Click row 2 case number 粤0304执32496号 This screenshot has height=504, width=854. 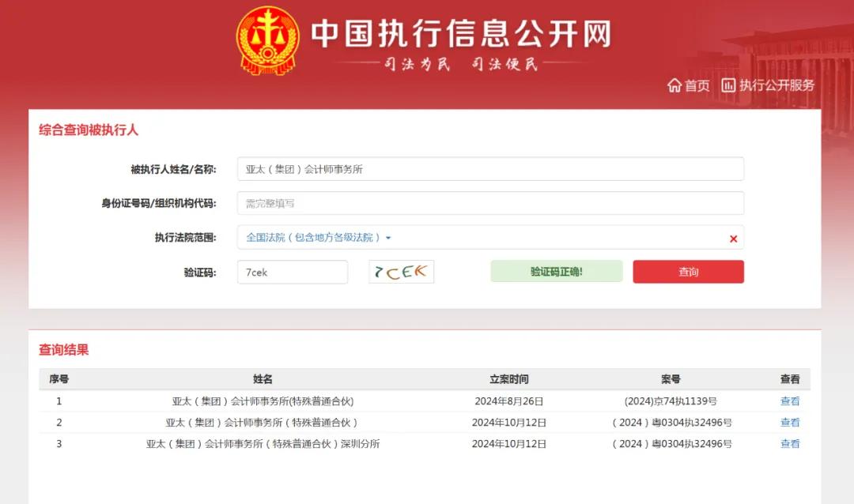pyautogui.click(x=671, y=423)
